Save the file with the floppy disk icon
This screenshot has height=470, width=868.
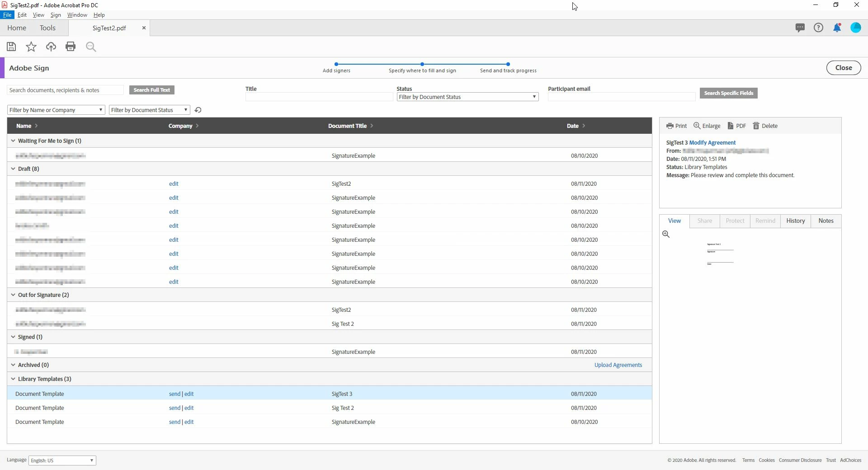pyautogui.click(x=11, y=47)
